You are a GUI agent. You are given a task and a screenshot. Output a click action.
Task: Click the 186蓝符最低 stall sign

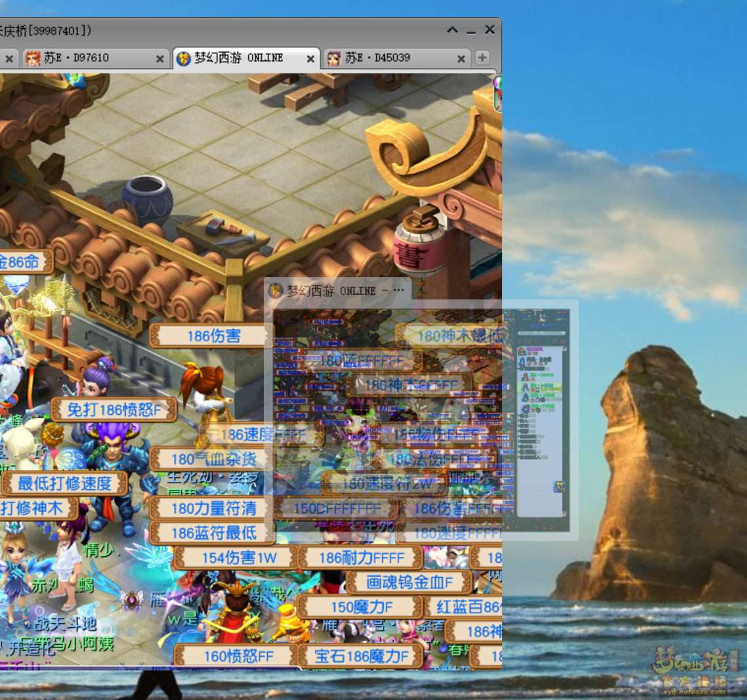point(213,533)
